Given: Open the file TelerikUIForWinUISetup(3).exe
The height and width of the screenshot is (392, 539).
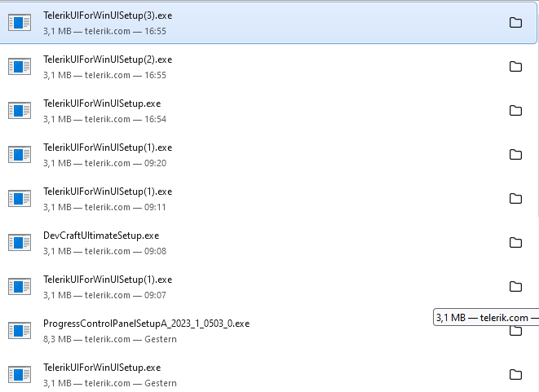Looking at the screenshot, I should pyautogui.click(x=108, y=15).
